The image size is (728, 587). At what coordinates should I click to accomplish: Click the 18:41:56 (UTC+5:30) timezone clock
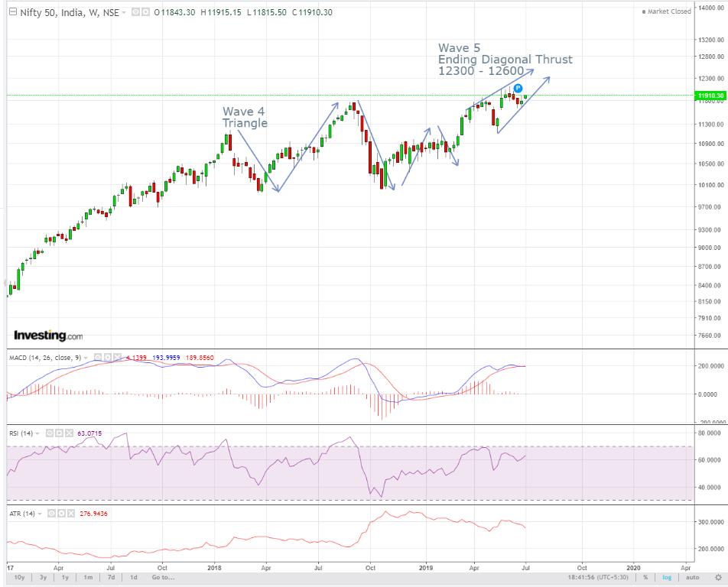(597, 577)
